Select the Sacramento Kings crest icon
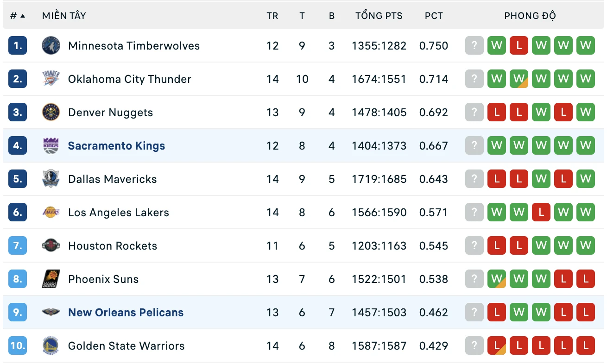607x364 pixels. (x=51, y=146)
